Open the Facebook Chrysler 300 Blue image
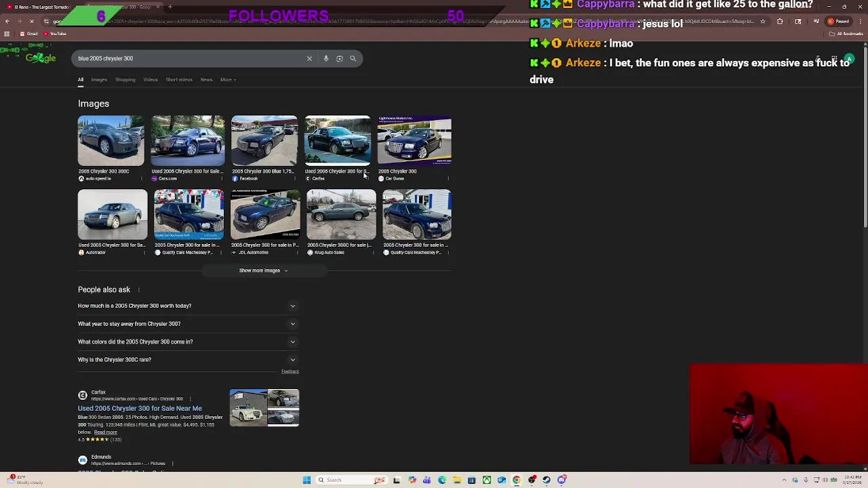This screenshot has height=488, width=868. 264,141
